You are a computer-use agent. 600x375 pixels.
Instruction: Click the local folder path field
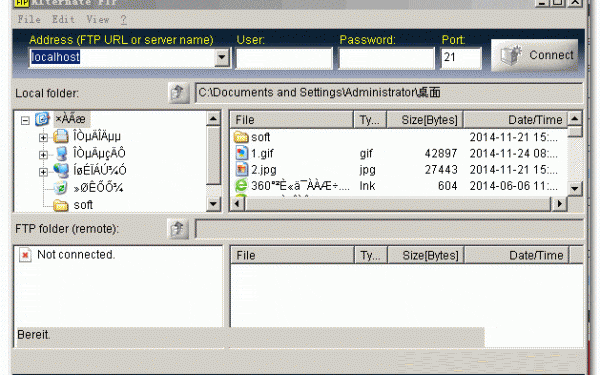click(x=389, y=93)
